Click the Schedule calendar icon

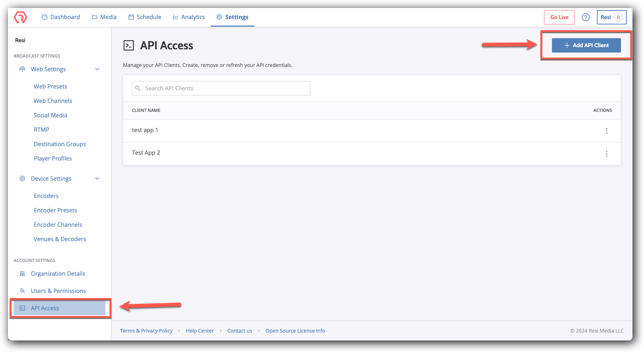(131, 17)
